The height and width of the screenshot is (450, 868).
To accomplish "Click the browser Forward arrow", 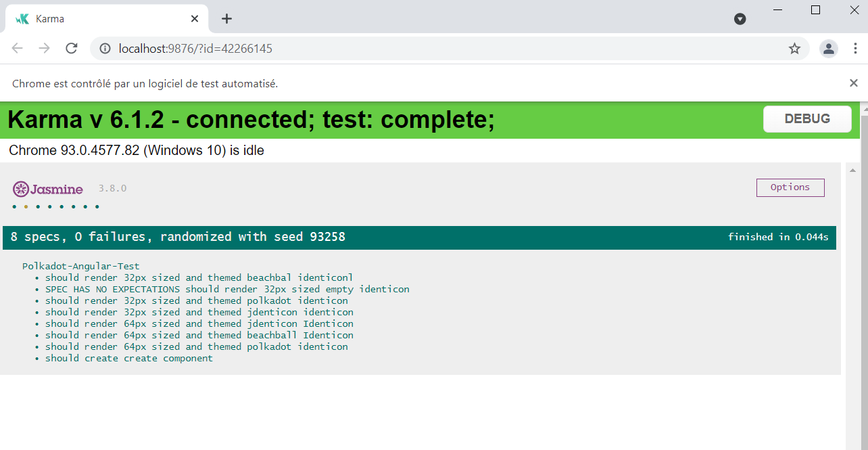I will (x=45, y=48).
